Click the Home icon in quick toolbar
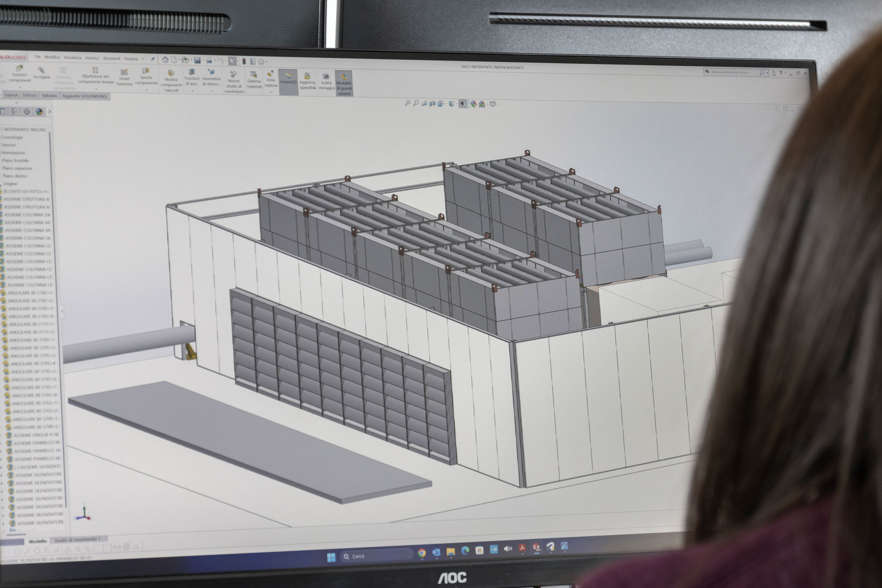 coord(165,60)
